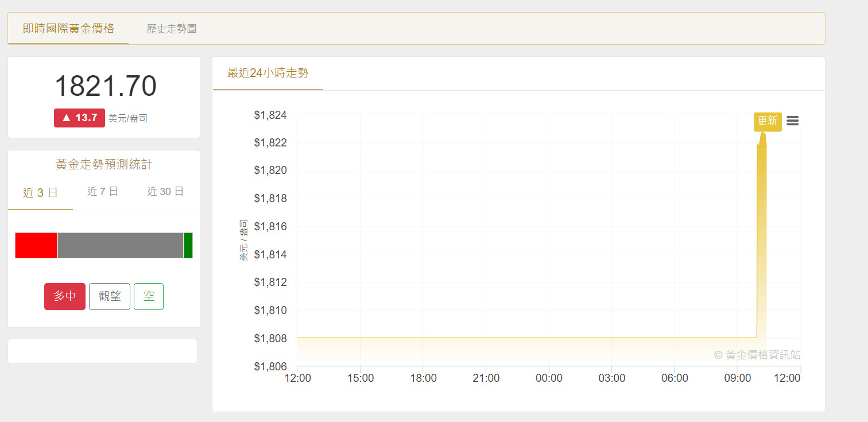Image resolution: width=868 pixels, height=422 pixels.
Task: Click the gray segment of forecast bar
Action: (120, 245)
